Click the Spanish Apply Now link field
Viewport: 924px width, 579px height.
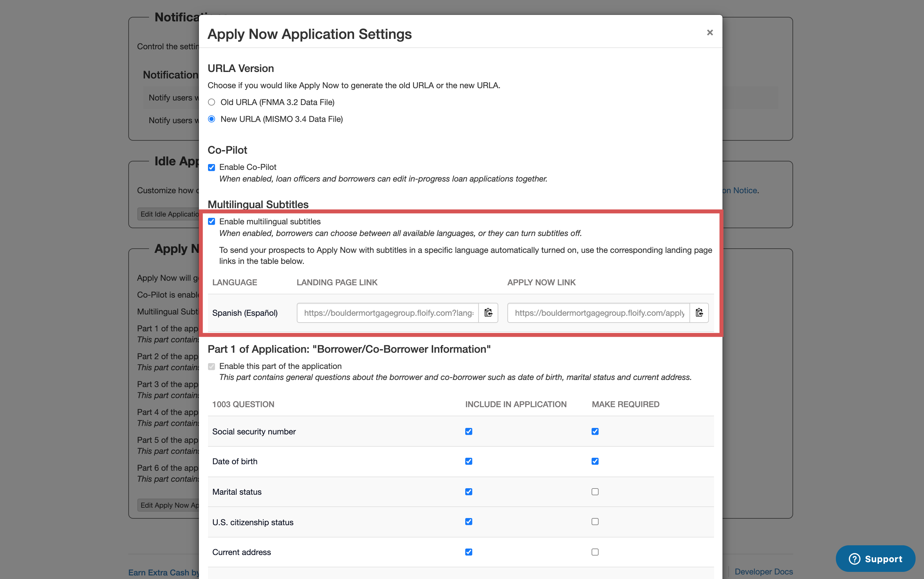tap(599, 313)
